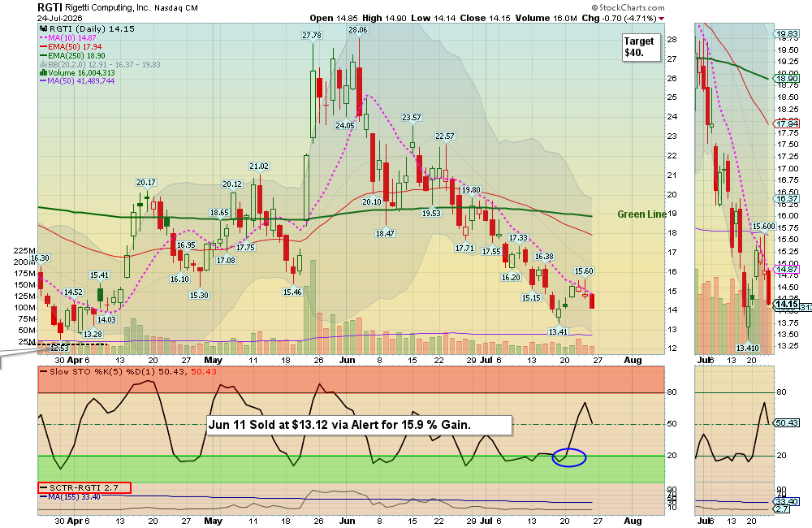The image size is (812, 528).
Task: Click the 13.41 low label in the main chart
Action: click(559, 331)
